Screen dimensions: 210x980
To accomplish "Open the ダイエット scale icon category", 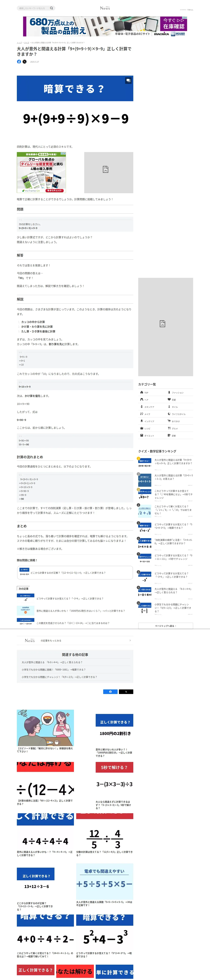I will pyautogui.click(x=142, y=436).
